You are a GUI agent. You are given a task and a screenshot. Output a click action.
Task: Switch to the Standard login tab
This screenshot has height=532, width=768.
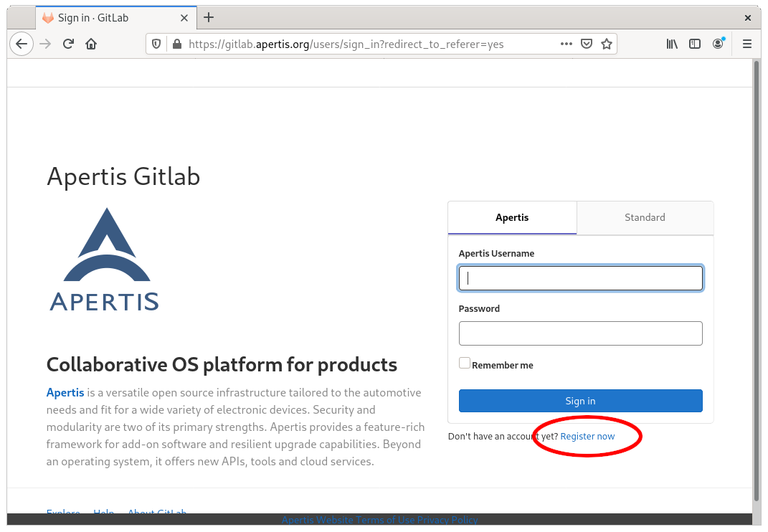point(645,217)
